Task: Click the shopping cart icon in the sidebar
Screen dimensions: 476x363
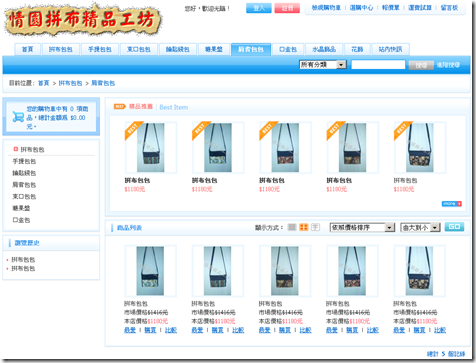Action: (x=18, y=117)
